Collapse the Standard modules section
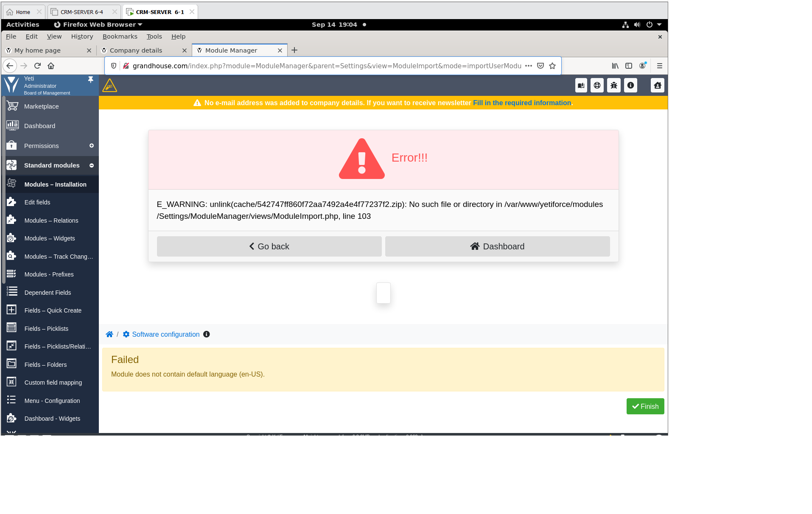The image size is (812, 514). [x=92, y=165]
